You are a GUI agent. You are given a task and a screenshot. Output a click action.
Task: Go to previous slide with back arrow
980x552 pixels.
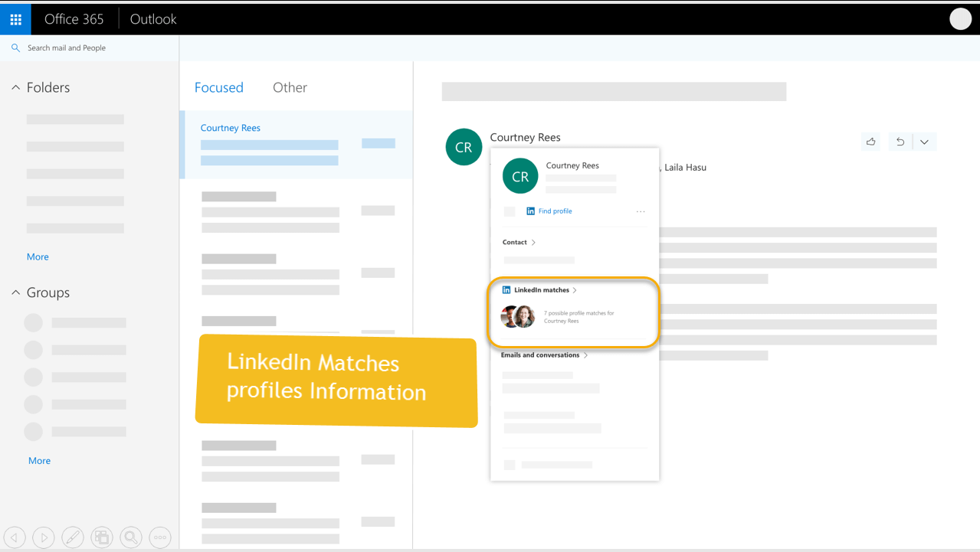click(15, 537)
